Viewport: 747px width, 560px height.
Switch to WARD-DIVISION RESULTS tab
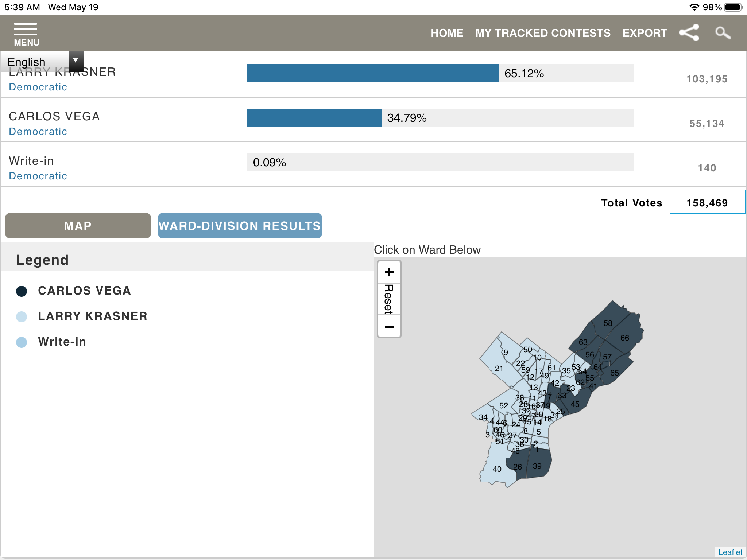(240, 226)
